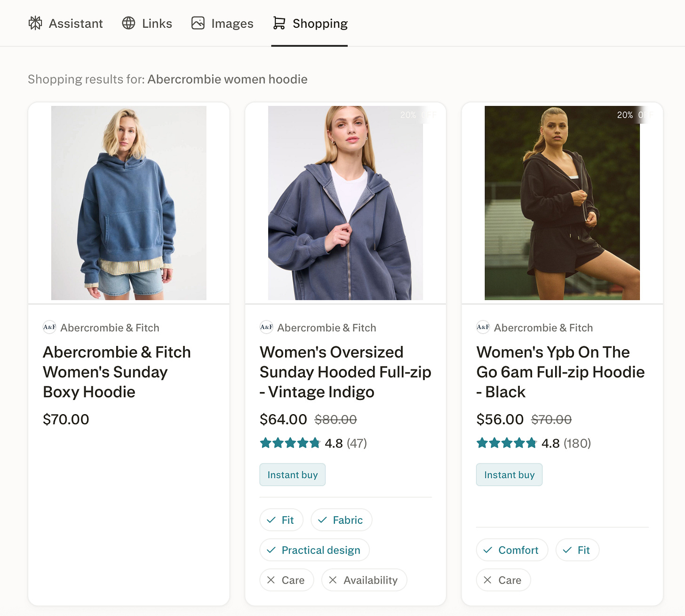Select the Fit tag on Vintage Indigo card
This screenshot has height=616, width=685.
click(x=281, y=520)
